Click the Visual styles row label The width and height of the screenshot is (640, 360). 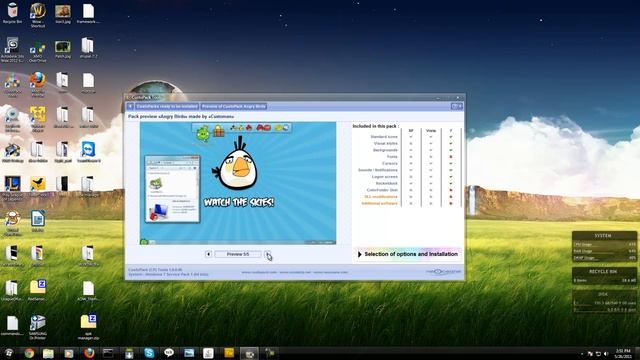coord(385,143)
